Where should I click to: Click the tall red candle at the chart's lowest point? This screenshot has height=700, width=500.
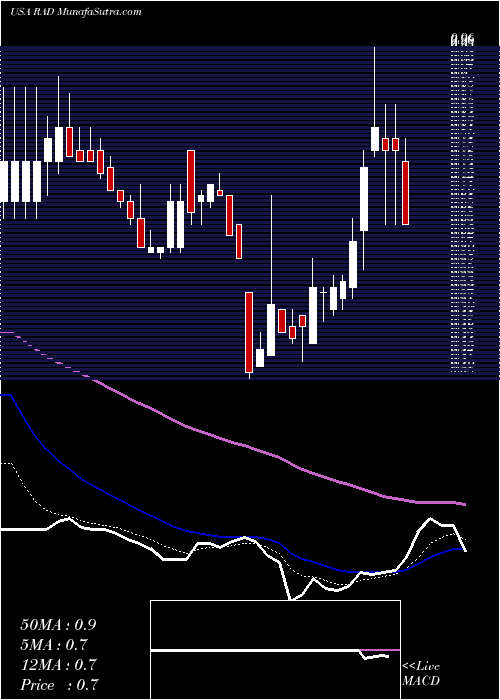click(x=249, y=333)
